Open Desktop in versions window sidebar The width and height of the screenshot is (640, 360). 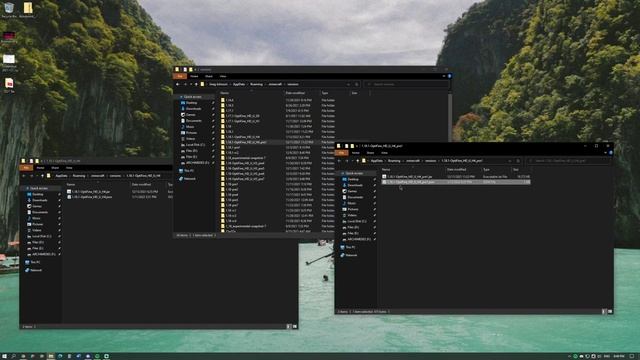pos(191,103)
